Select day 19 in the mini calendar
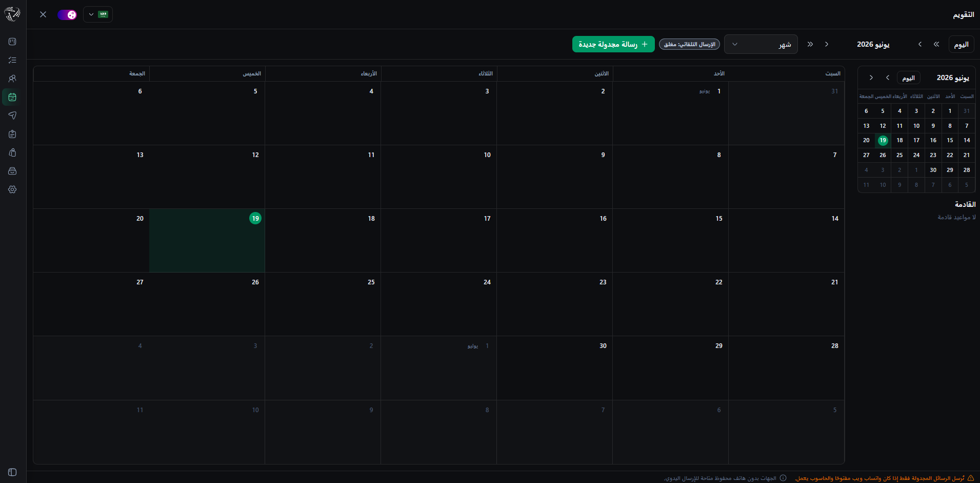The image size is (980, 483). [883, 140]
